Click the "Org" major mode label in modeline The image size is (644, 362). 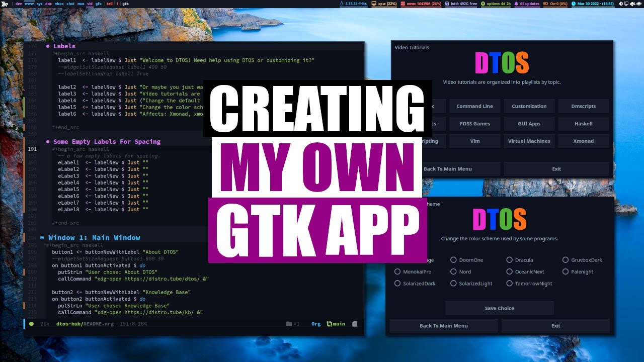click(316, 324)
